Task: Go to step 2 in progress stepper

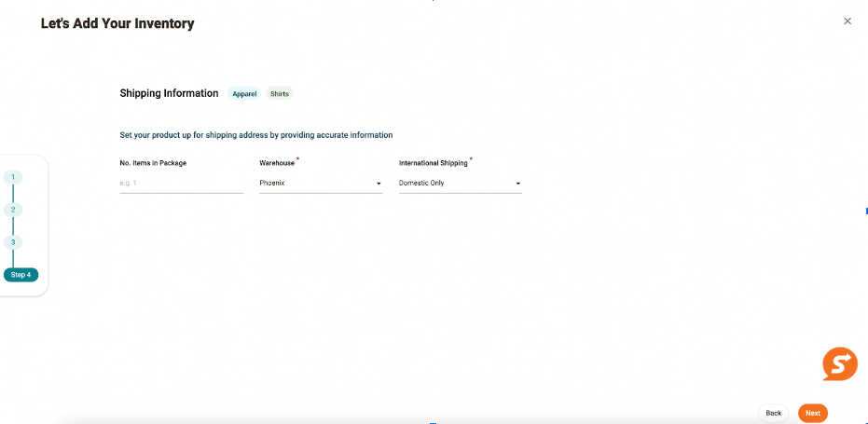Action: pyautogui.click(x=13, y=210)
